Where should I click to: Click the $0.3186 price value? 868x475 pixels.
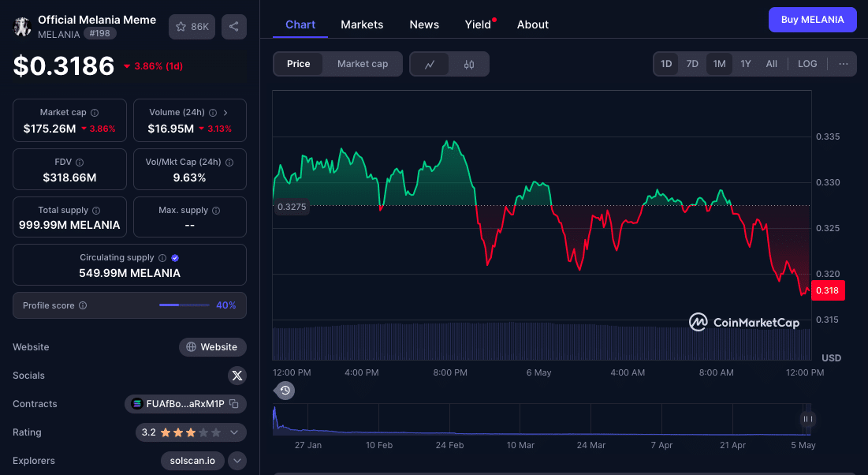(x=64, y=66)
